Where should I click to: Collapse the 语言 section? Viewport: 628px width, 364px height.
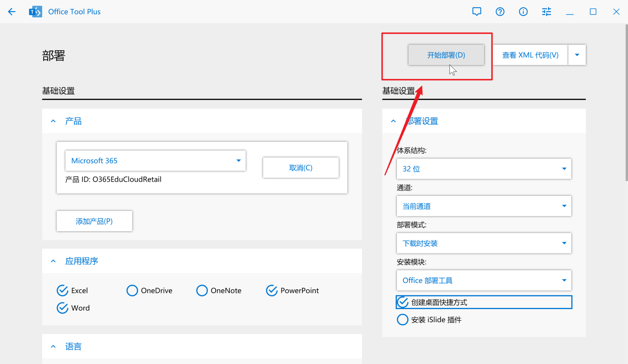(x=53, y=346)
